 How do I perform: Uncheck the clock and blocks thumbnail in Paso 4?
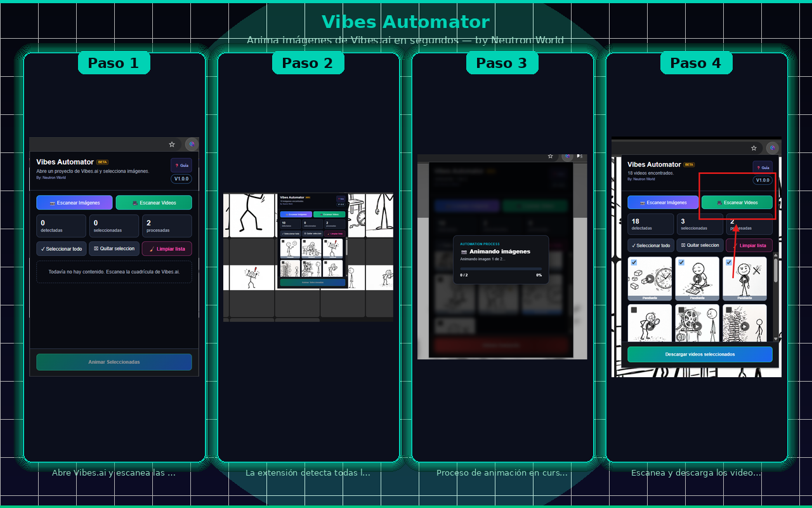tap(634, 262)
